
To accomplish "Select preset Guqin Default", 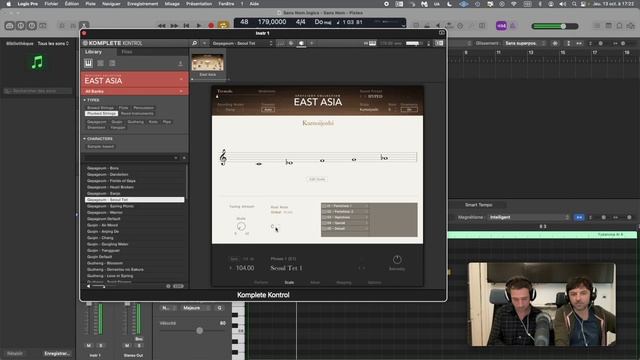I will [134, 257].
